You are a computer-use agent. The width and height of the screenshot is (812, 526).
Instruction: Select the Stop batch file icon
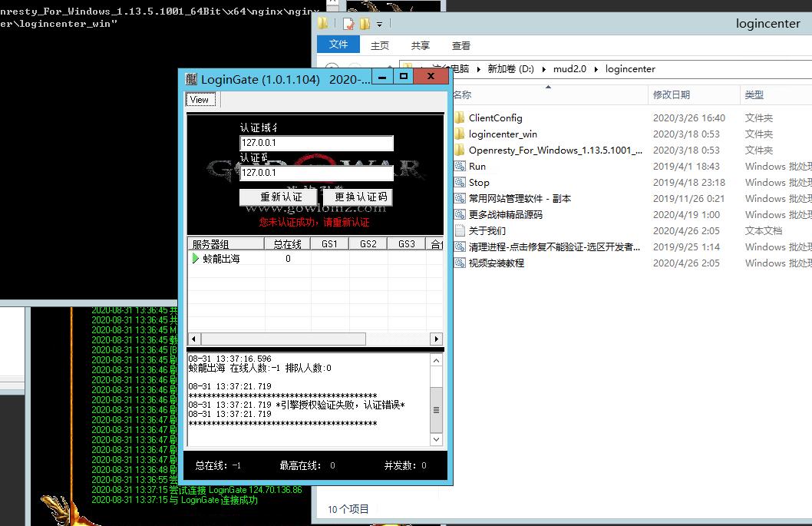coord(460,183)
